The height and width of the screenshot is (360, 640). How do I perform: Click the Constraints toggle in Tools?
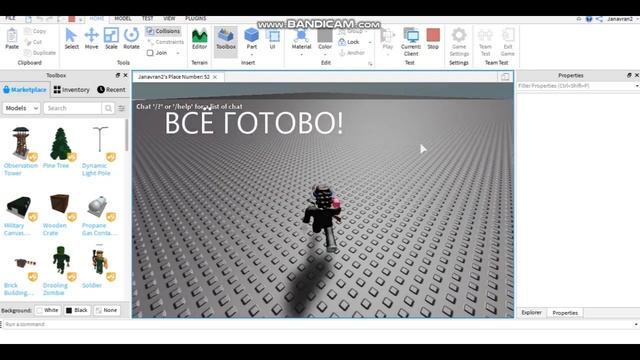pyautogui.click(x=166, y=42)
